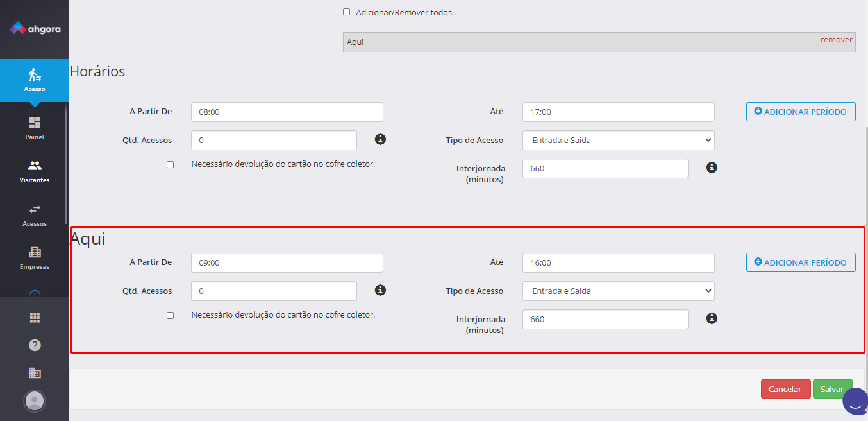Open the apps grid icon
This screenshot has height=421, width=868.
[x=35, y=318]
